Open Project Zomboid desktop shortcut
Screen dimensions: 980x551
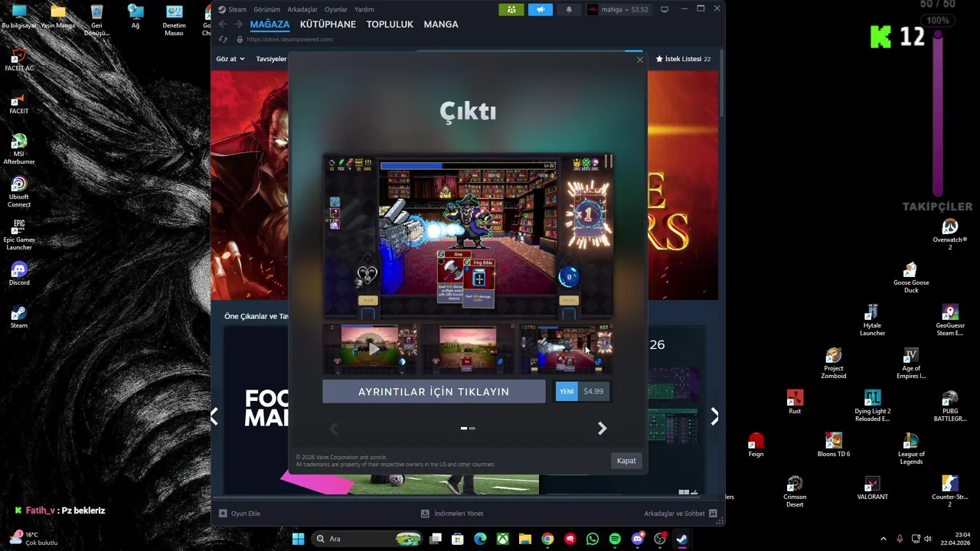point(833,363)
